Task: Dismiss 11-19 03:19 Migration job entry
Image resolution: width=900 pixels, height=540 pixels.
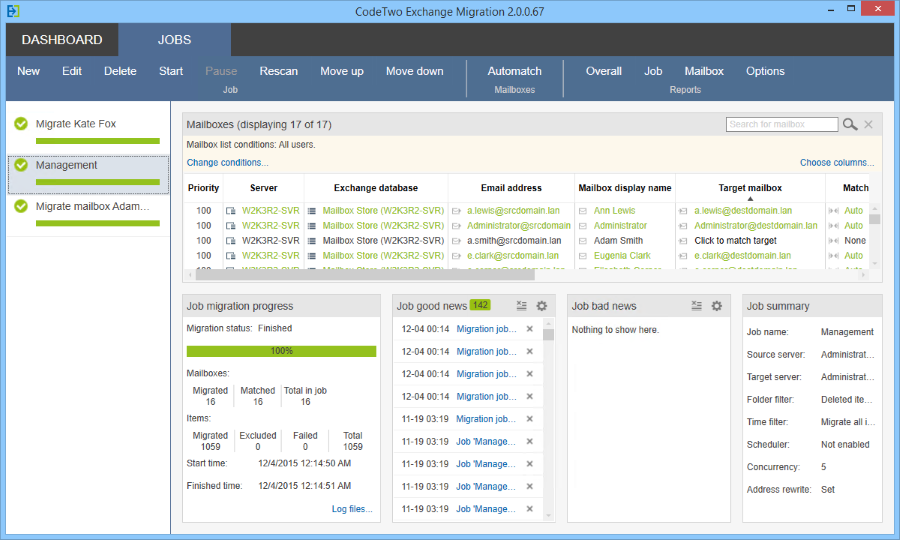Action: click(x=530, y=419)
